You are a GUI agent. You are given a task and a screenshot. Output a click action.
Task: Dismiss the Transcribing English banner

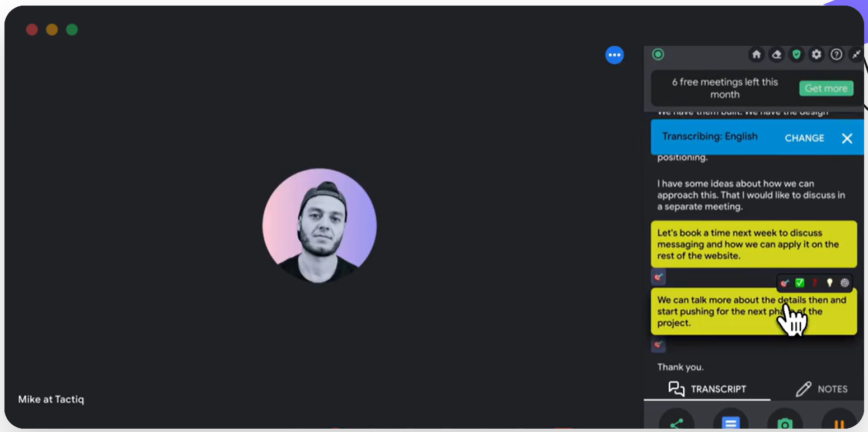(x=847, y=138)
